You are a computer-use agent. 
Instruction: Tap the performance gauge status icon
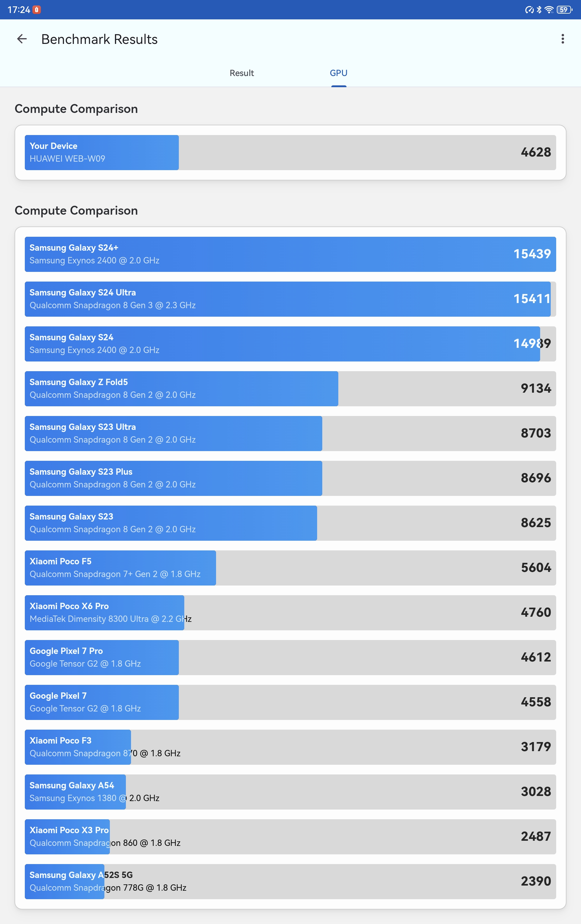point(529,10)
